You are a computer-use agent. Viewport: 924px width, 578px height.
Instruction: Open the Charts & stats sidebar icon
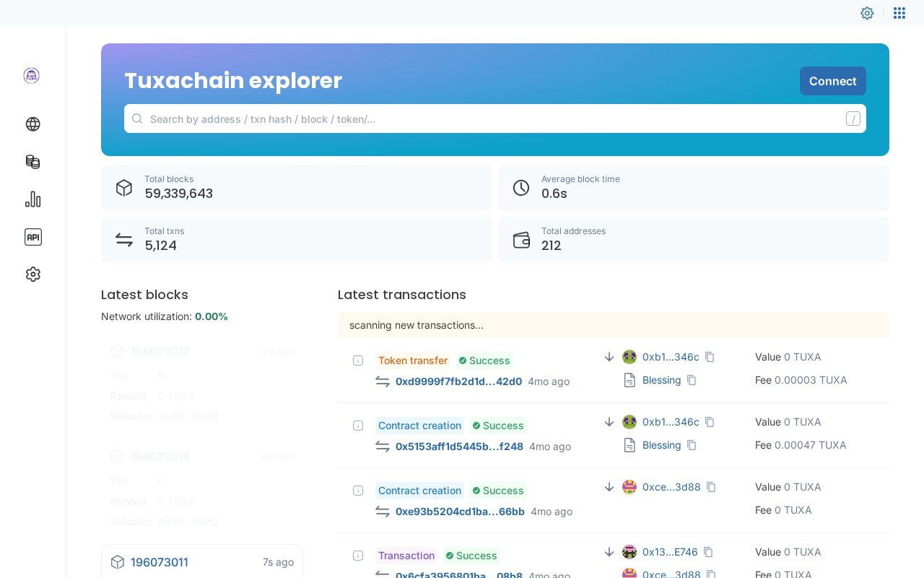point(32,199)
